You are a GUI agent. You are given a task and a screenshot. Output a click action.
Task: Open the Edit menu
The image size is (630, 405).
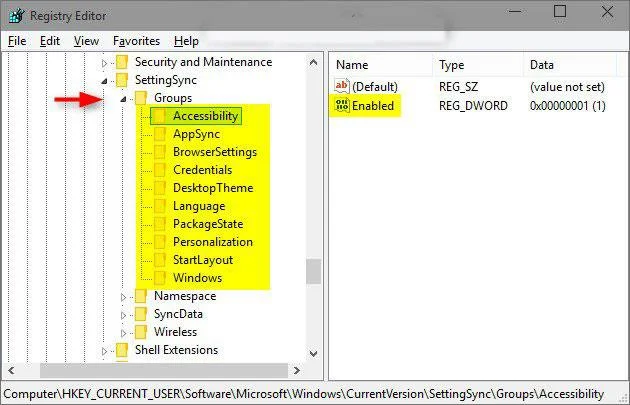click(50, 41)
